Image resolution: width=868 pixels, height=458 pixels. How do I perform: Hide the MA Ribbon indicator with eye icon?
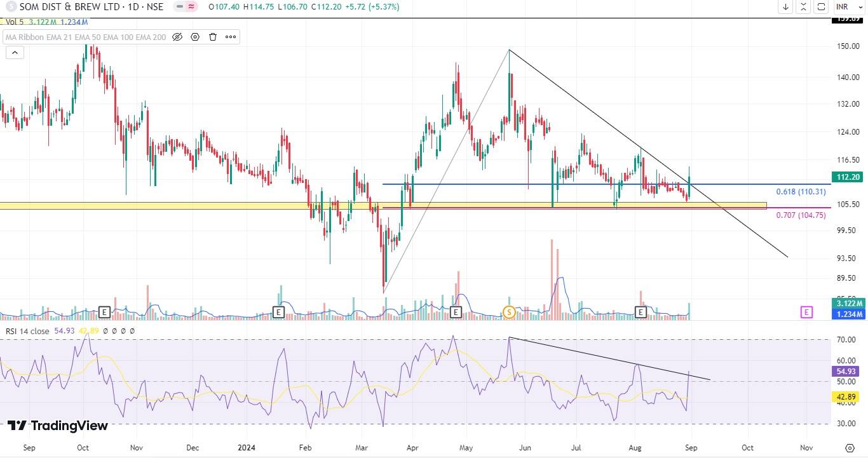click(177, 37)
